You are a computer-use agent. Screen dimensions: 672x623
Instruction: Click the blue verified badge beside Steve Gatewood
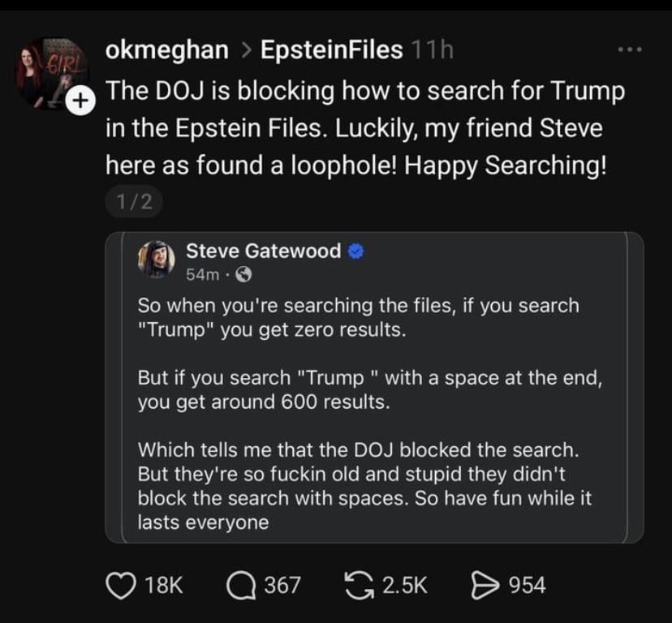[x=355, y=251]
